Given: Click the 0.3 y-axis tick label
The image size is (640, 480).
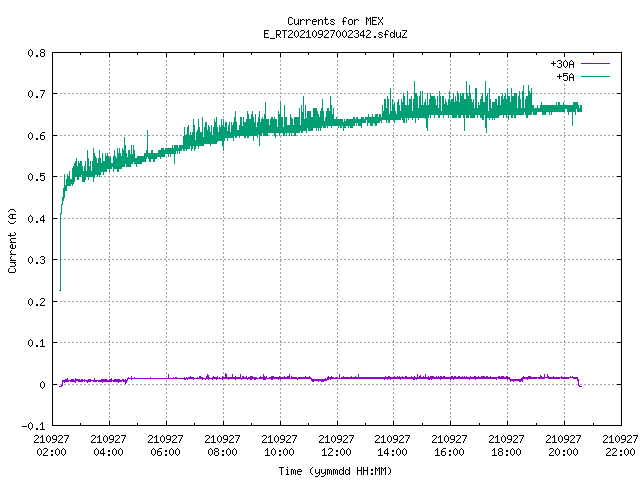Looking at the screenshot, I should coord(36,260).
